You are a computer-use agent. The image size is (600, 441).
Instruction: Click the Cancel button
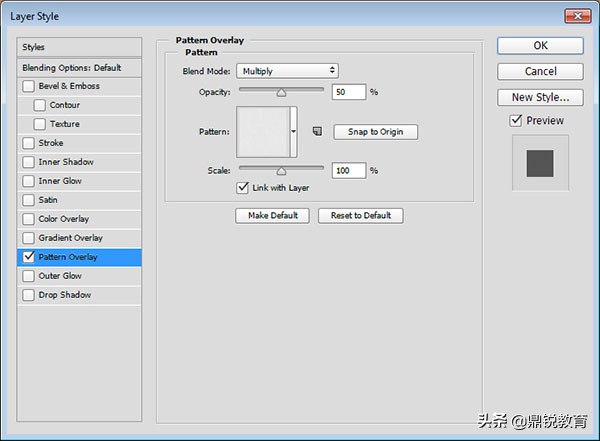pyautogui.click(x=540, y=71)
